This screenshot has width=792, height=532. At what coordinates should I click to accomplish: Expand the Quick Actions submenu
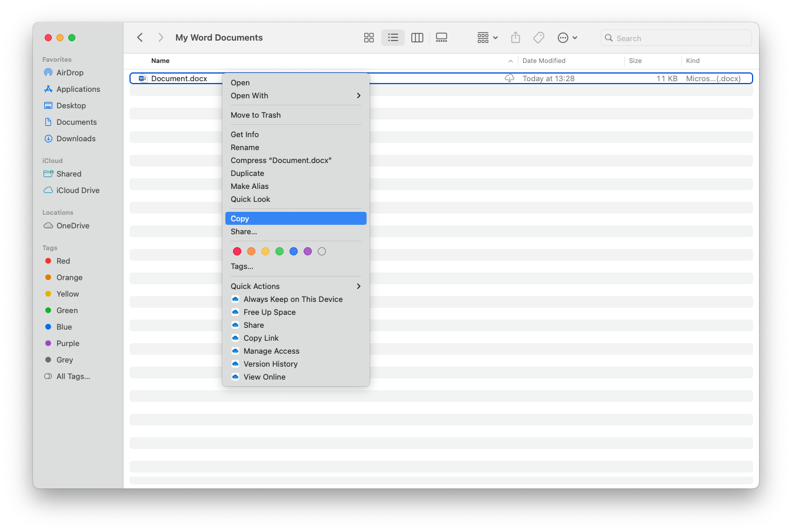296,286
